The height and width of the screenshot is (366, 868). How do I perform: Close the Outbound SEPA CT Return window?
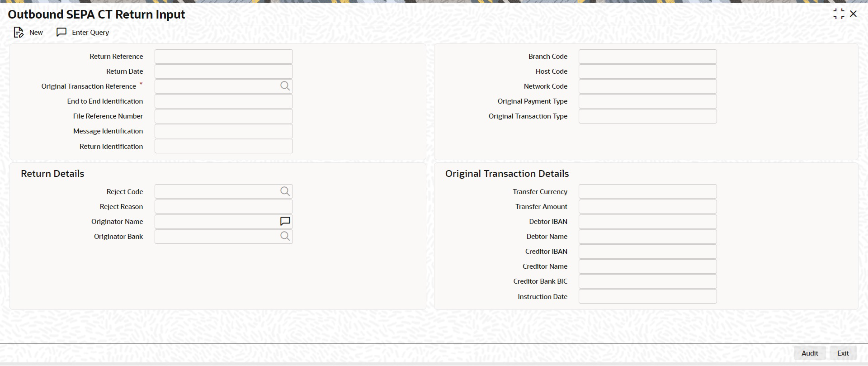click(x=854, y=14)
